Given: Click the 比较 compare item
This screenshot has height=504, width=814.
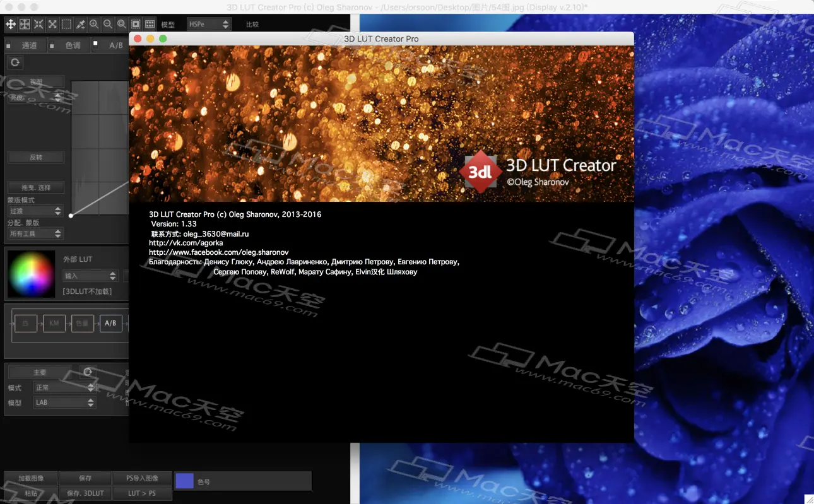Looking at the screenshot, I should click(252, 25).
